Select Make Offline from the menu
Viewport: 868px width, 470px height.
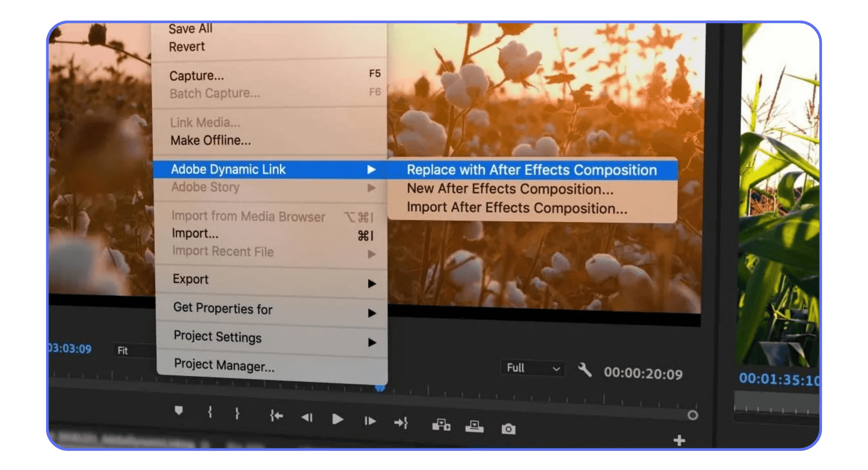click(210, 140)
